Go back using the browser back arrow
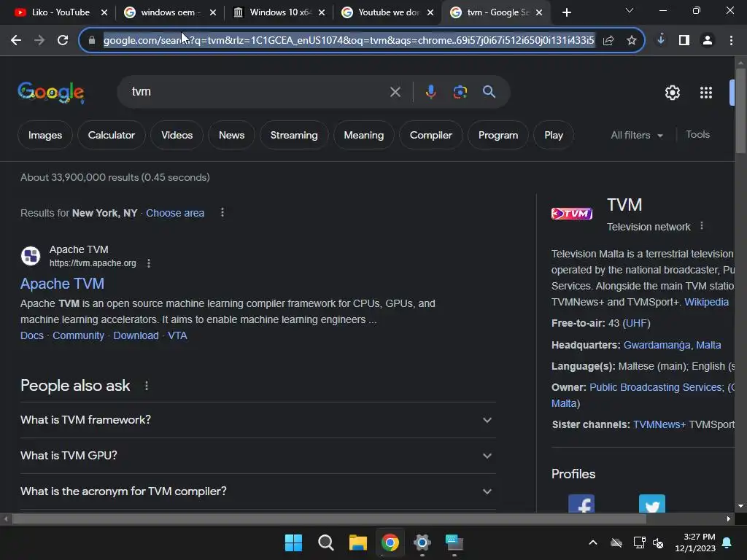The height and width of the screenshot is (560, 747). click(x=16, y=41)
